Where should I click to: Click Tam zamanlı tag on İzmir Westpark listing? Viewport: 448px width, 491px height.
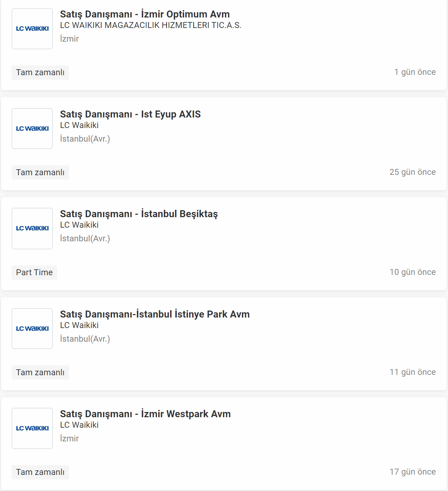click(40, 472)
